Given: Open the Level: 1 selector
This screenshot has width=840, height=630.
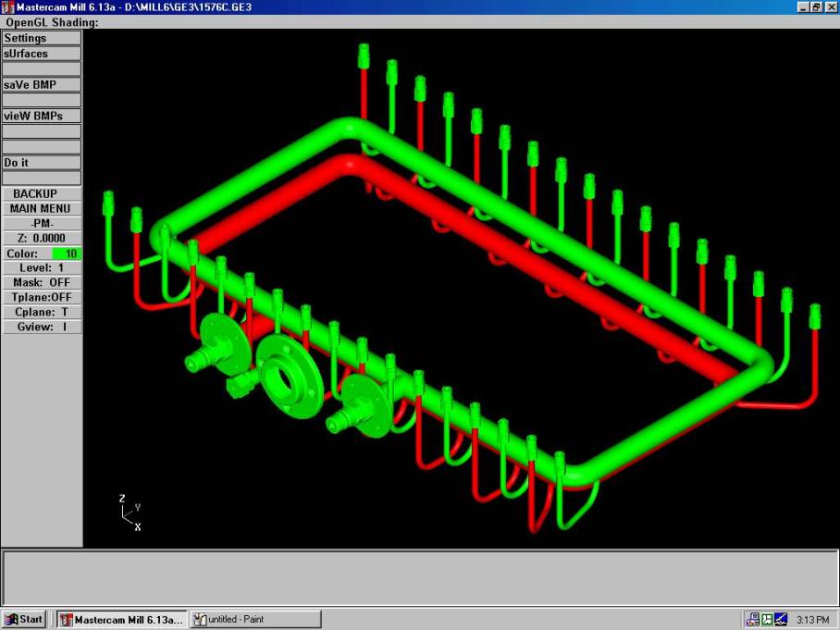Looking at the screenshot, I should pyautogui.click(x=41, y=267).
